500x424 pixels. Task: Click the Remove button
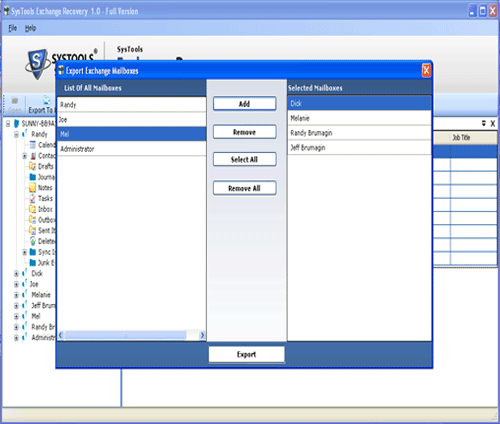244,132
